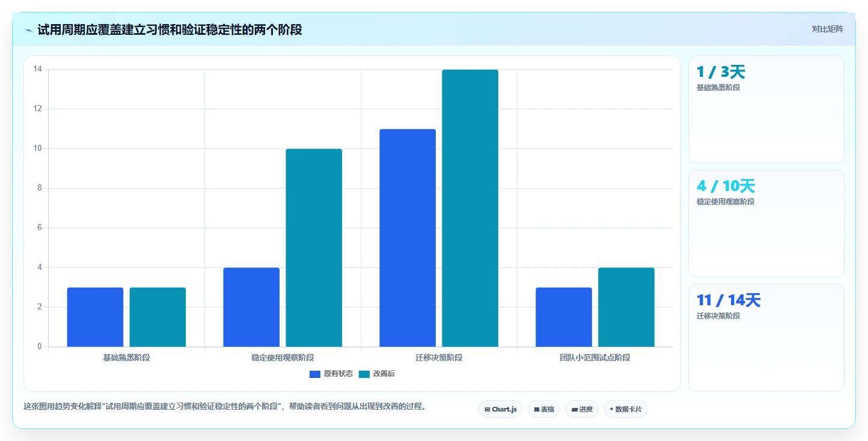Click the teal 迁移决策阶段 bar at 14
The width and height of the screenshot is (868, 441).
pos(470,208)
